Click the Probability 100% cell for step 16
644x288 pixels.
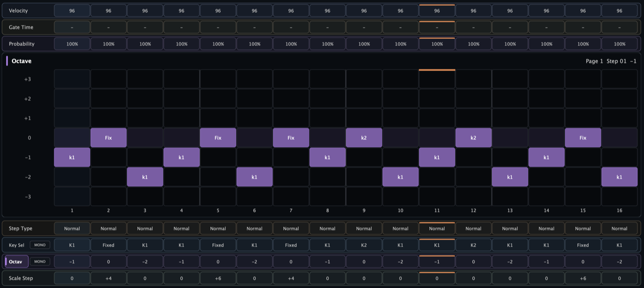pos(619,44)
